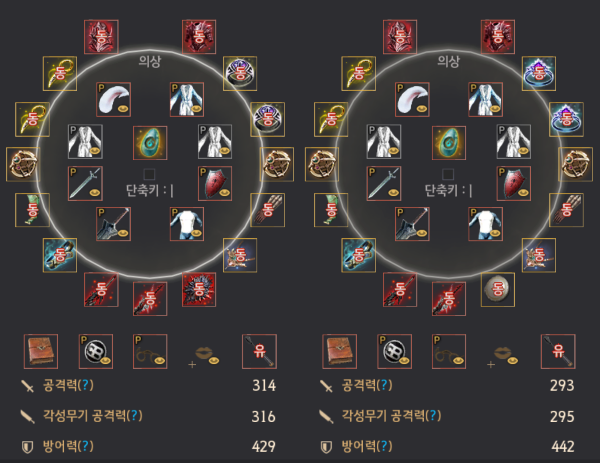Click the lips icon above the 293 attack stat
The image size is (600, 463).
coord(505,356)
